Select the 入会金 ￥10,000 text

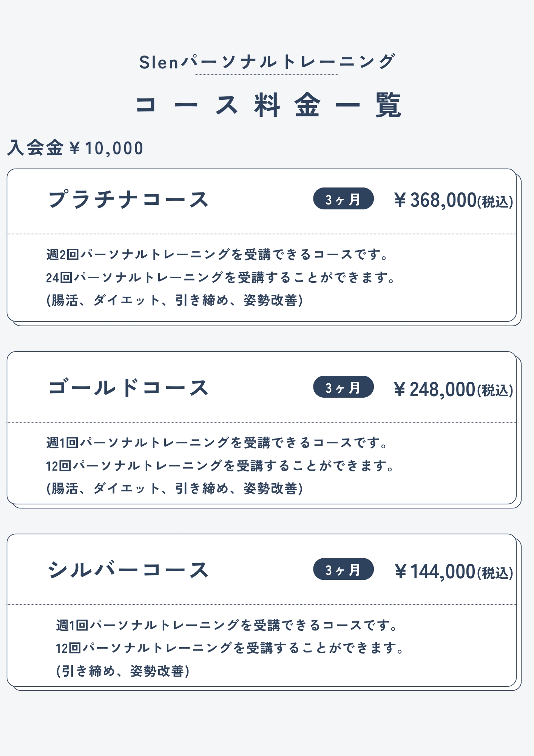click(76, 148)
